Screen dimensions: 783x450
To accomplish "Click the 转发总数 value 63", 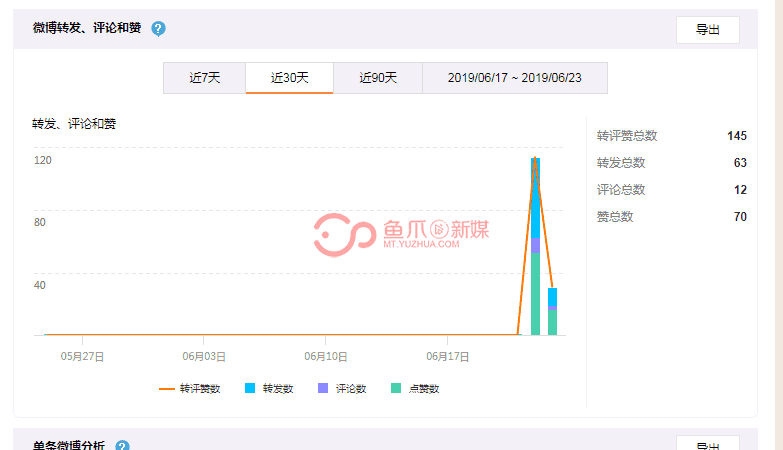I will coord(740,163).
